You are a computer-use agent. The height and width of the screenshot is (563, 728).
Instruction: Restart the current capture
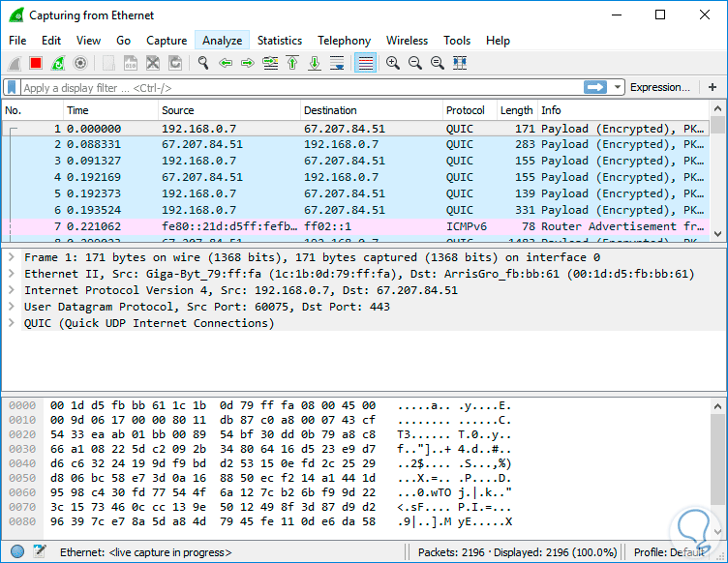(x=58, y=63)
